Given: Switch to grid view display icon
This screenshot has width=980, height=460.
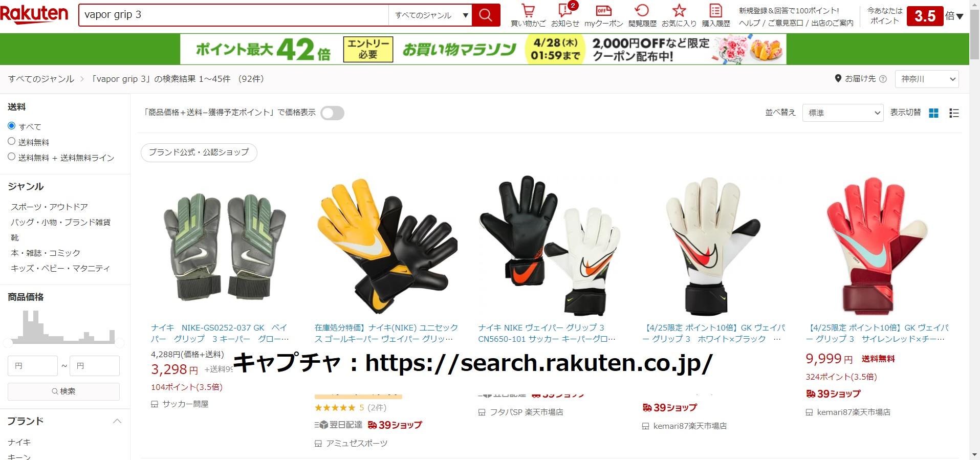Looking at the screenshot, I should [933, 113].
